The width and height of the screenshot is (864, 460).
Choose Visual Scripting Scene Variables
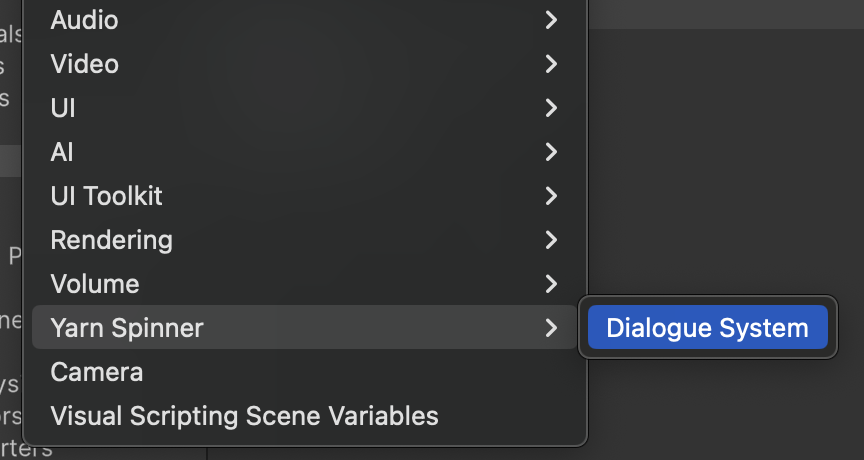point(244,416)
